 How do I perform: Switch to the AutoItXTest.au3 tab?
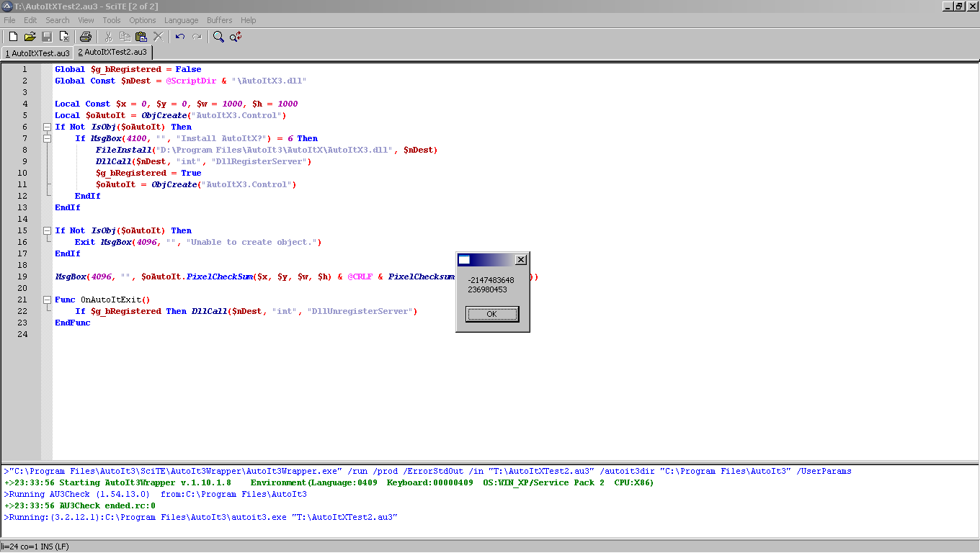point(38,53)
